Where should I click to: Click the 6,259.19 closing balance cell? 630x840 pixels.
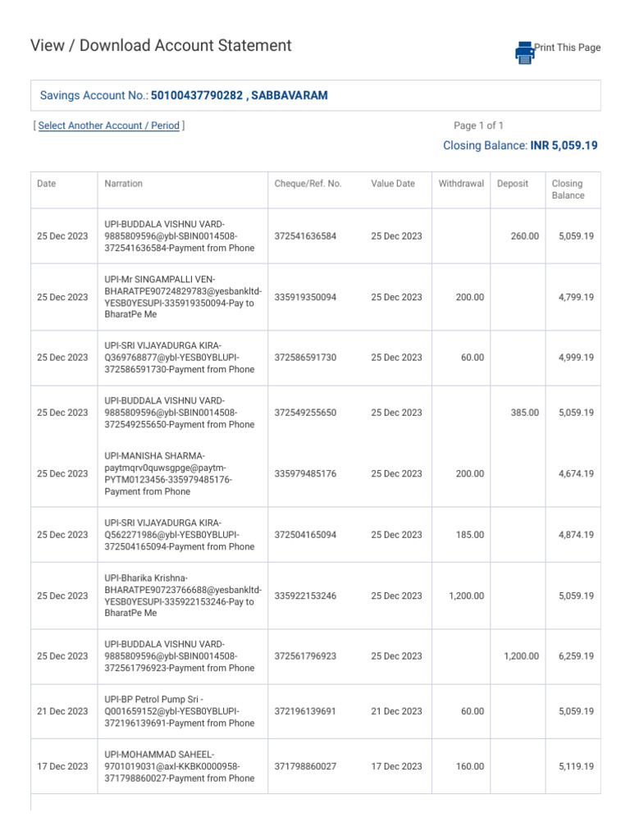coord(576,656)
